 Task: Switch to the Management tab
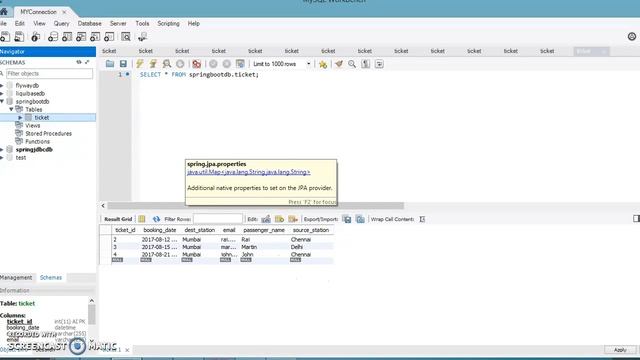tap(16, 278)
